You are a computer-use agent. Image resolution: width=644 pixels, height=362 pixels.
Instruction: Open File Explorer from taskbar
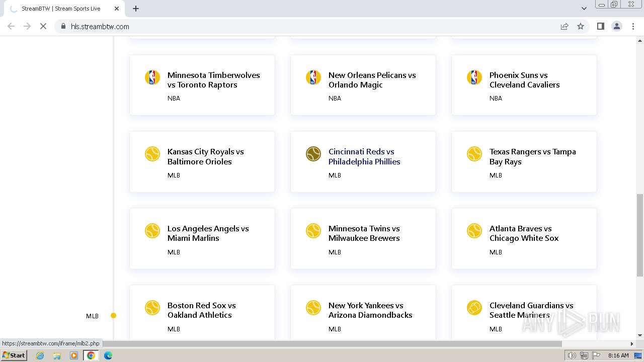(57, 355)
